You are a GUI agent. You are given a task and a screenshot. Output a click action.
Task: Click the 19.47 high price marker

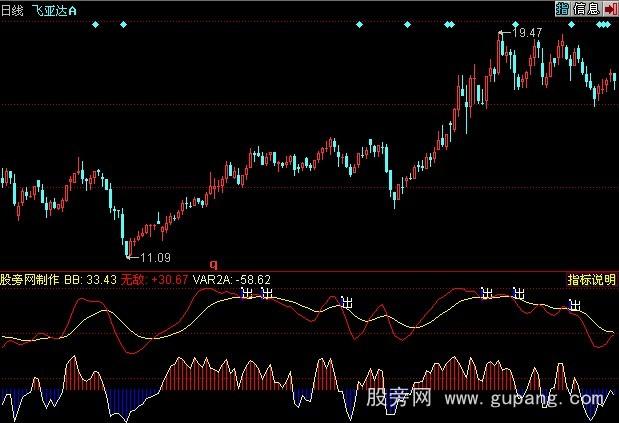(526, 33)
